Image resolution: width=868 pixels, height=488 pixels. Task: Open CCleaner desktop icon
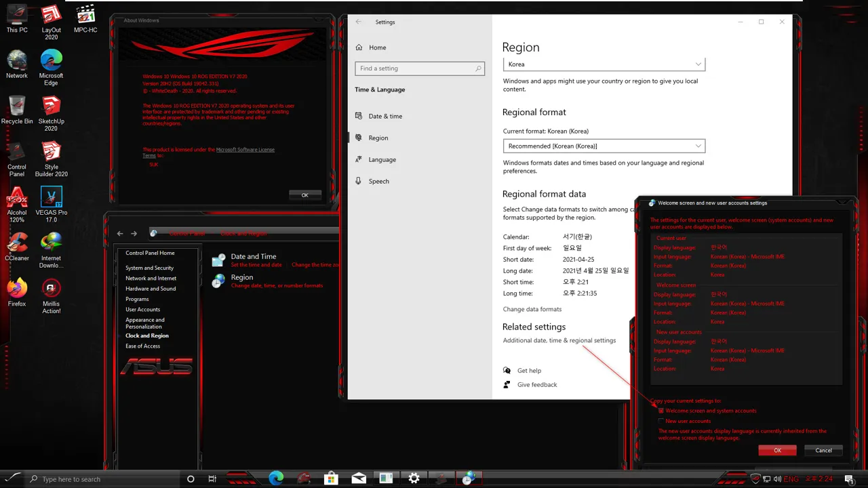click(17, 247)
